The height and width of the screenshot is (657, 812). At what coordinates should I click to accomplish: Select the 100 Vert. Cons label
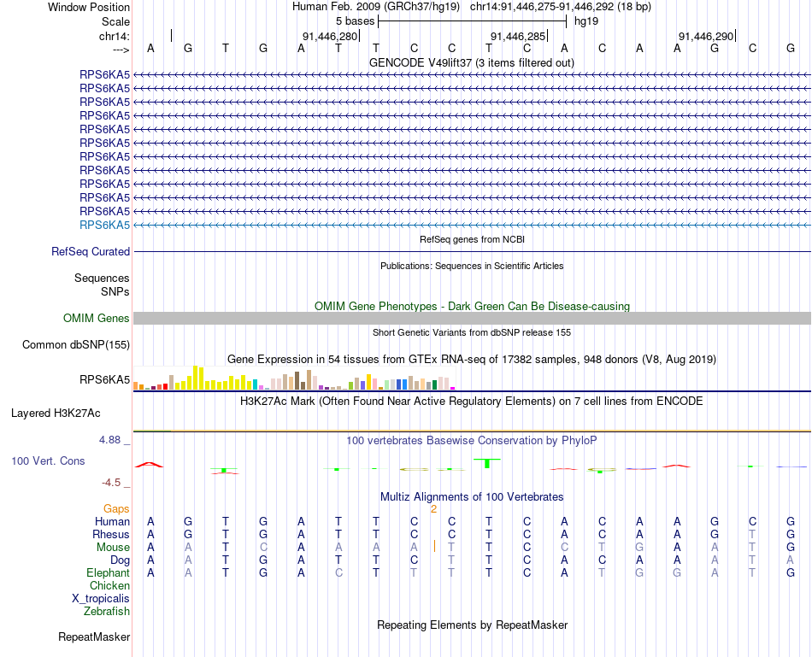pyautogui.click(x=48, y=460)
